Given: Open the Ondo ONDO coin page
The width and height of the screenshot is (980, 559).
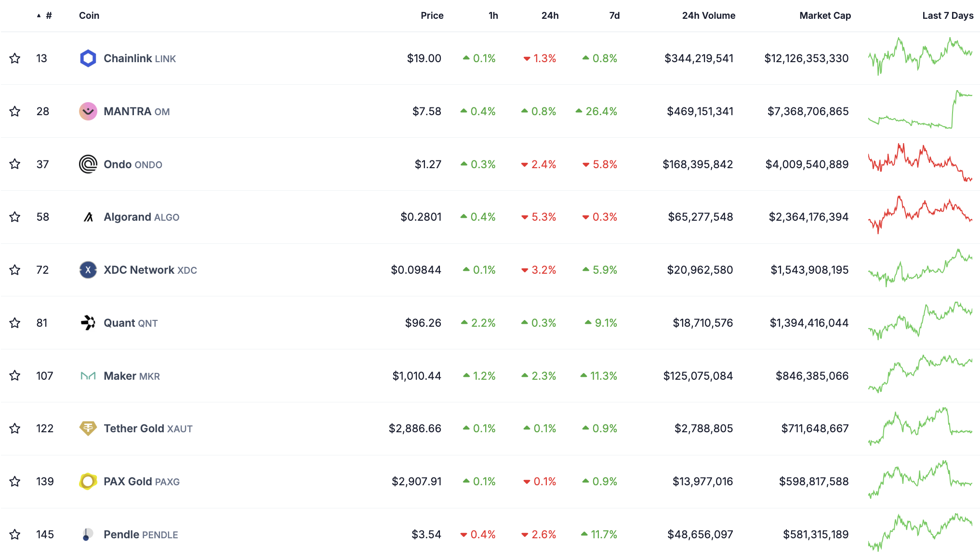Looking at the screenshot, I should click(x=133, y=164).
